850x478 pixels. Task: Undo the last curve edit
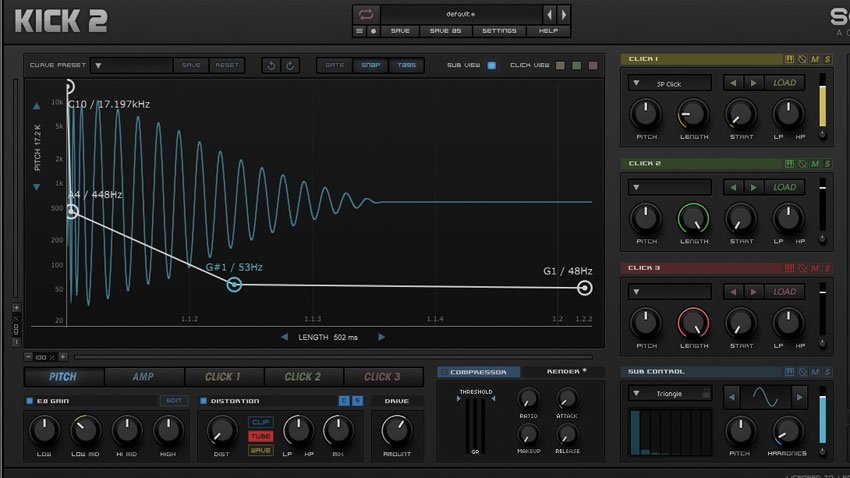tap(271, 66)
